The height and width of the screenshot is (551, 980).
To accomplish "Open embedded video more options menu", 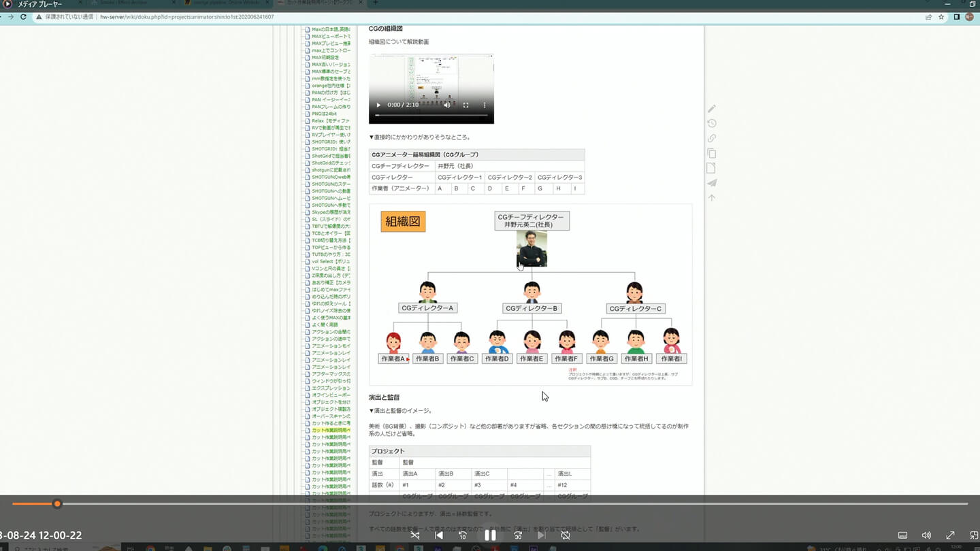I will point(485,105).
